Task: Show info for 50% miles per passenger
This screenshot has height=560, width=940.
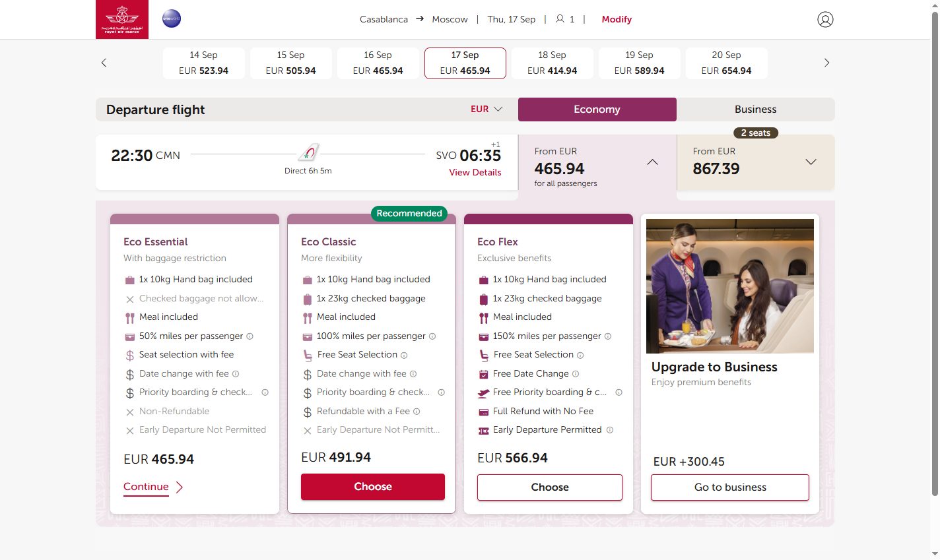Action: (250, 336)
